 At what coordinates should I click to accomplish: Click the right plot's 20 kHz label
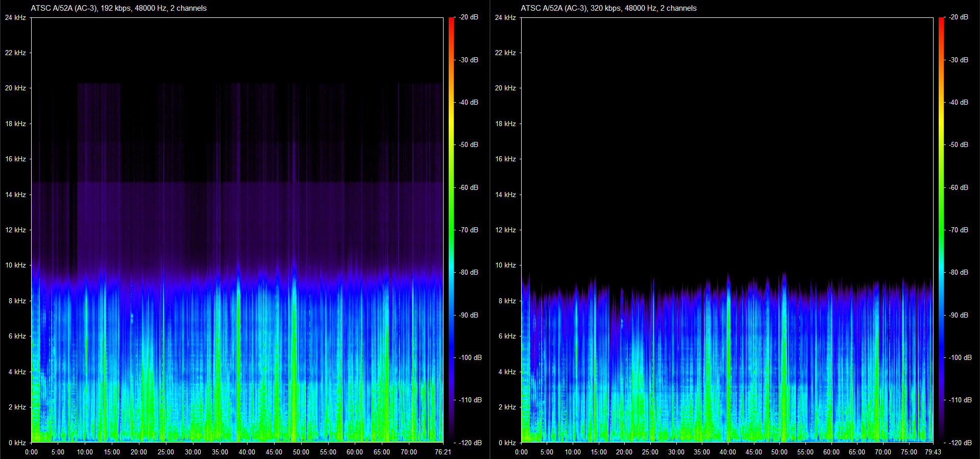tap(505, 88)
